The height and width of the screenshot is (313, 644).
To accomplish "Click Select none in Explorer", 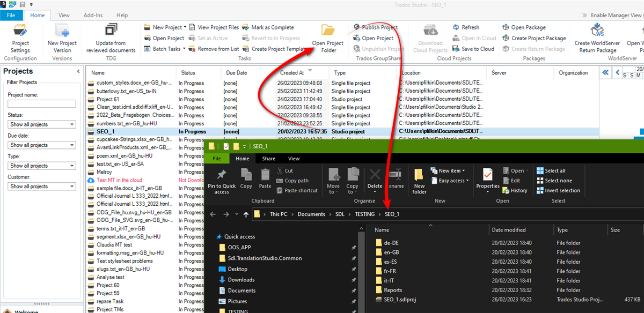I will pyautogui.click(x=554, y=181).
